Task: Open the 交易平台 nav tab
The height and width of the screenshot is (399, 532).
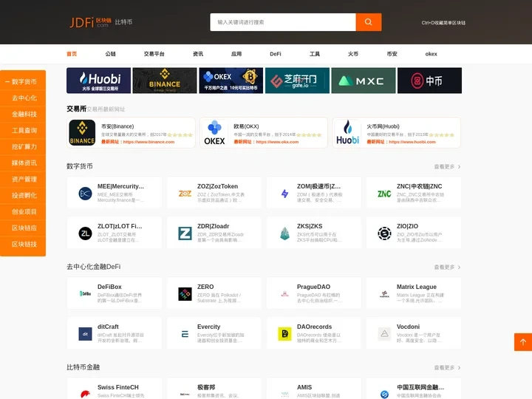Action: coord(154,54)
